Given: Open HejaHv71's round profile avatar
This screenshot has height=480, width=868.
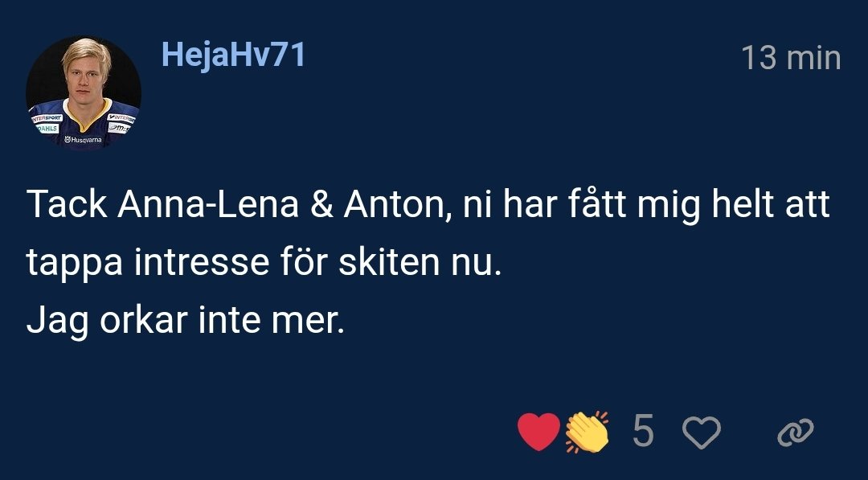Looking at the screenshot, I should (x=84, y=92).
